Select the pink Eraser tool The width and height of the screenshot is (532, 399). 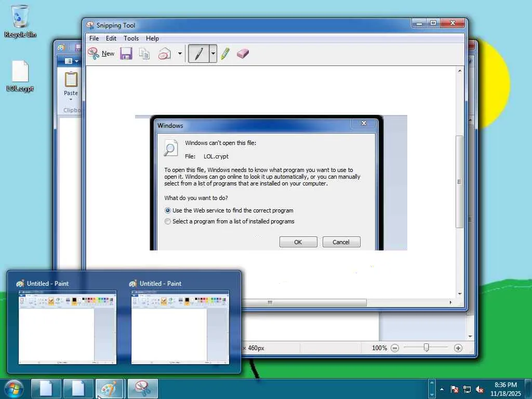[243, 54]
